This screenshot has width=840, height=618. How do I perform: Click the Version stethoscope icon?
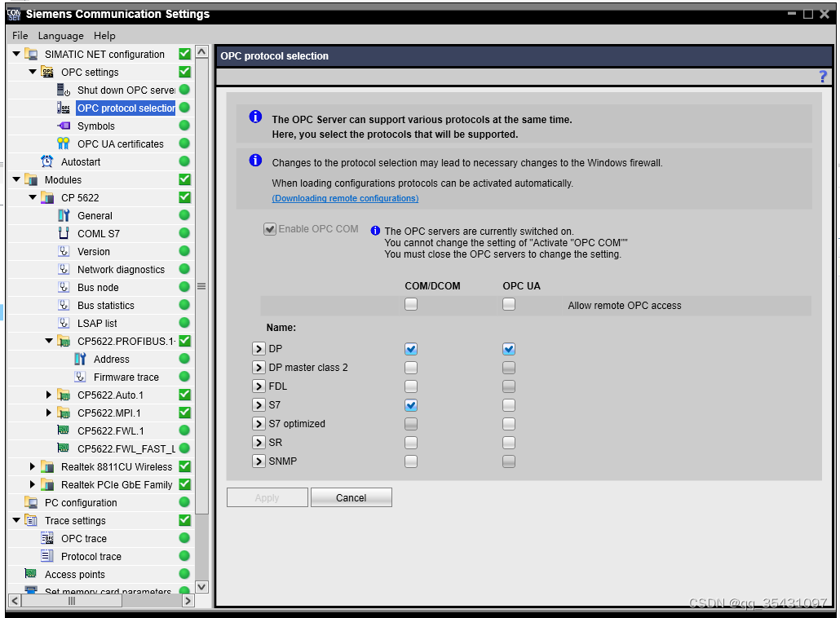pos(64,251)
